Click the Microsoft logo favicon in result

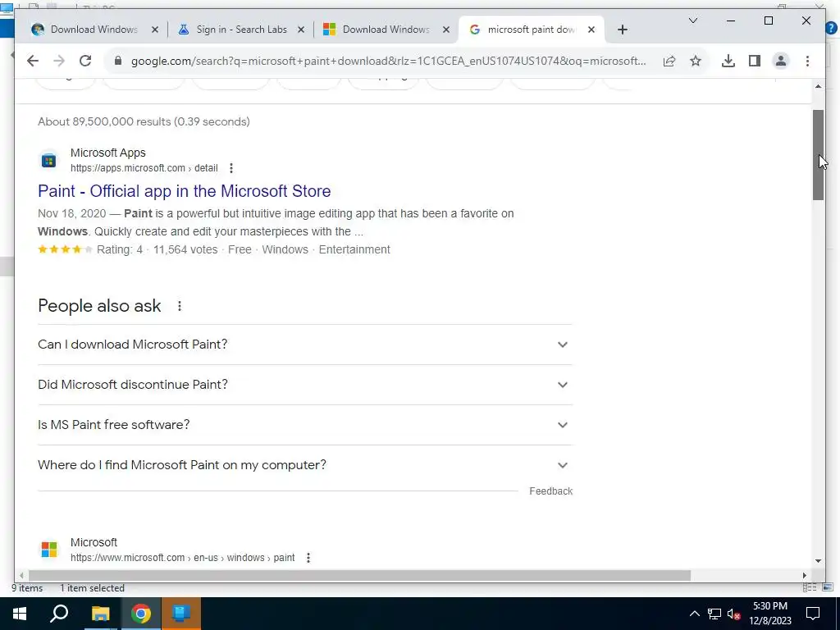coord(48,550)
